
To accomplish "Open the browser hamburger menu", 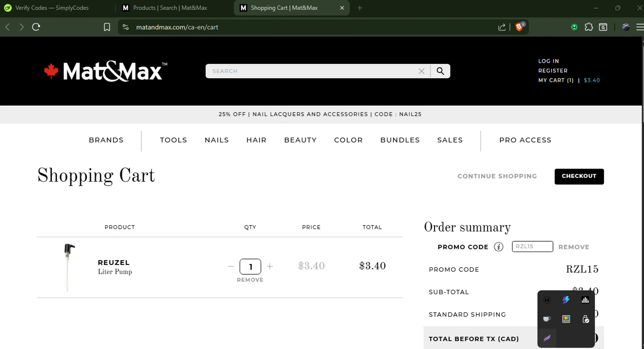I will (x=640, y=27).
